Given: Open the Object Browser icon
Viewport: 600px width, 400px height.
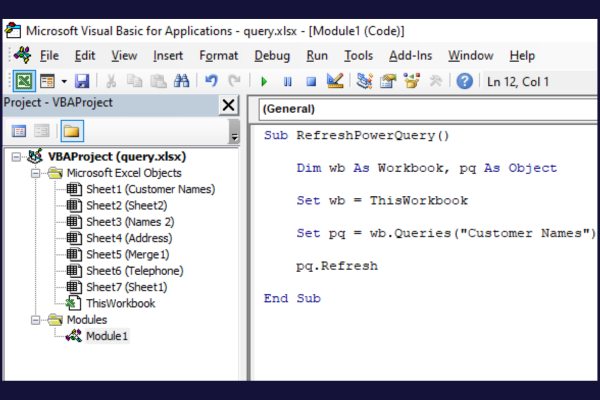Looking at the screenshot, I should pos(411,81).
